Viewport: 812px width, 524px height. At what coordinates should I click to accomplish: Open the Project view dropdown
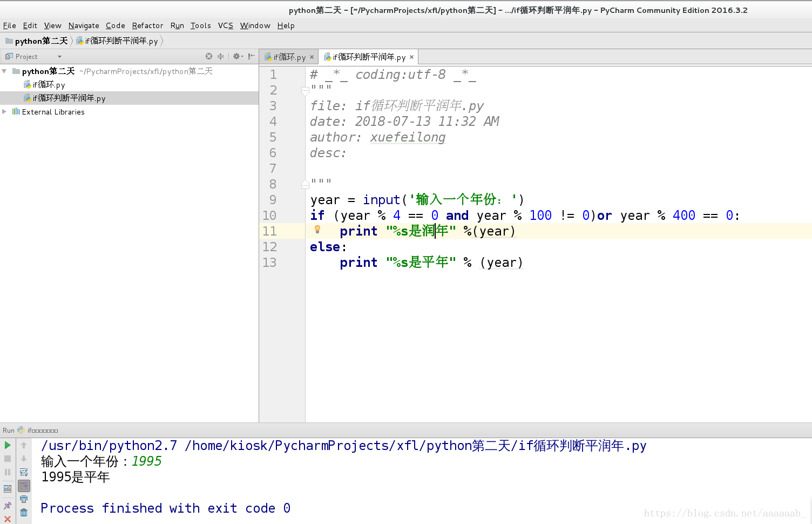click(x=59, y=57)
